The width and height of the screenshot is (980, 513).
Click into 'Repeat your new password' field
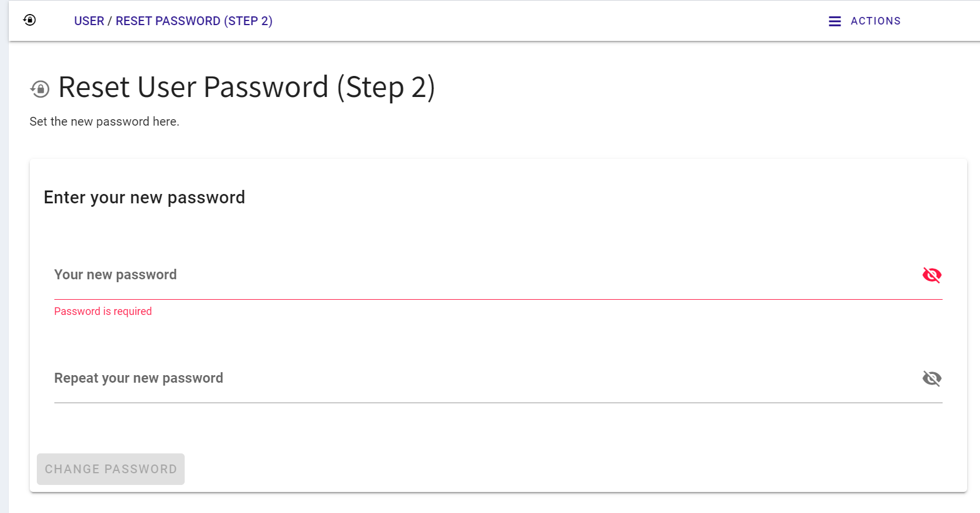(468, 379)
